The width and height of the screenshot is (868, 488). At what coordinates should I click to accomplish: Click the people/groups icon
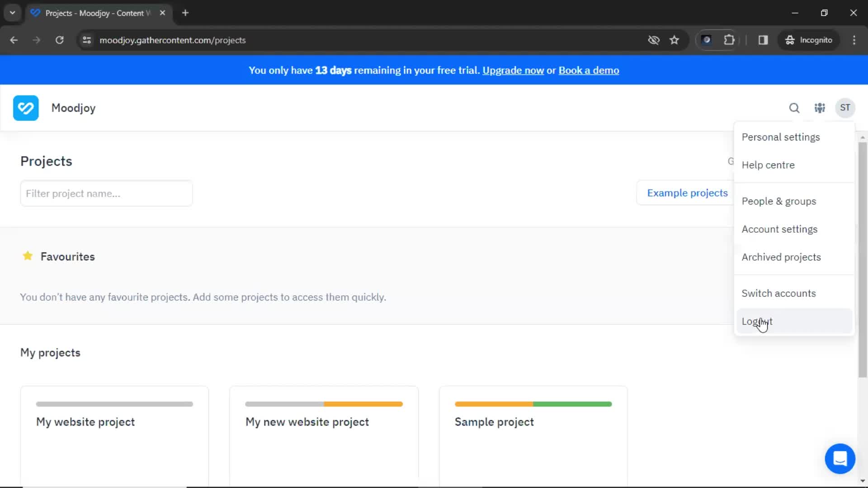point(820,108)
